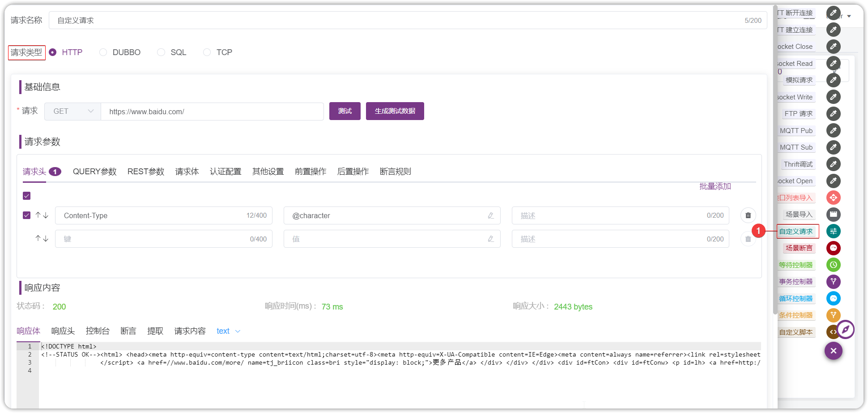
Task: Click the green 等待控制器 clock icon
Action: point(833,265)
